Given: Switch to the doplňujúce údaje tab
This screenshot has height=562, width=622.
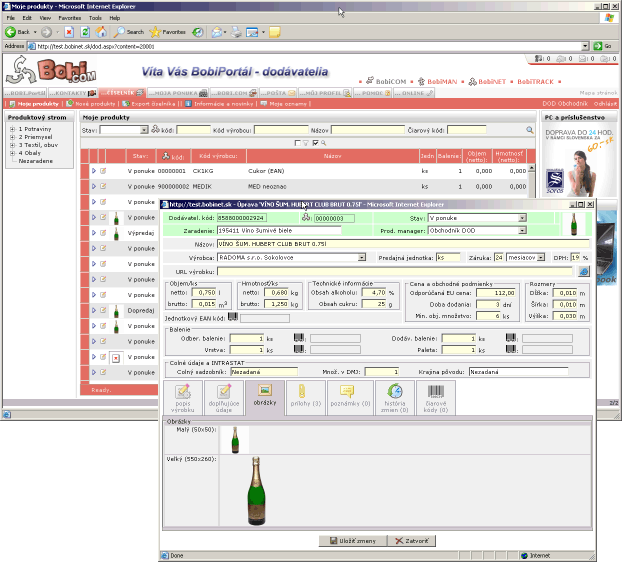Looking at the screenshot, I should [x=224, y=398].
